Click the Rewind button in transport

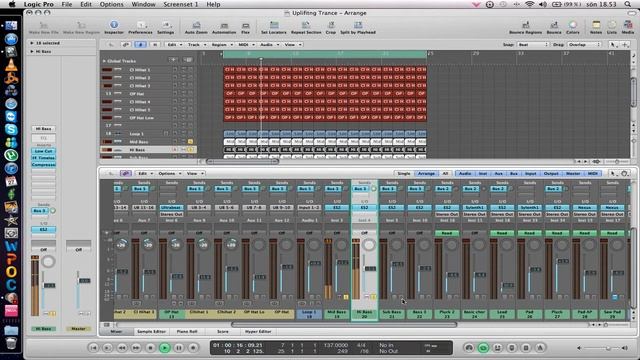point(122,348)
